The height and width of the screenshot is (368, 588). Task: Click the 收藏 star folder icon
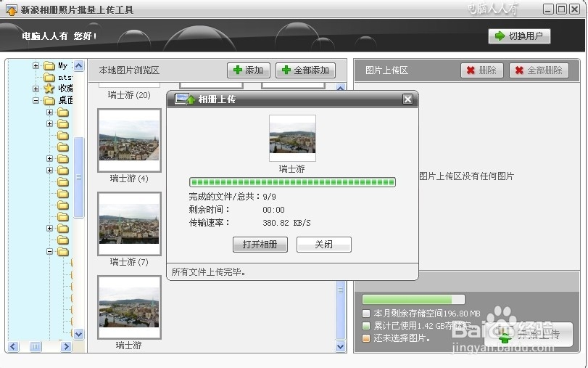tap(49, 89)
